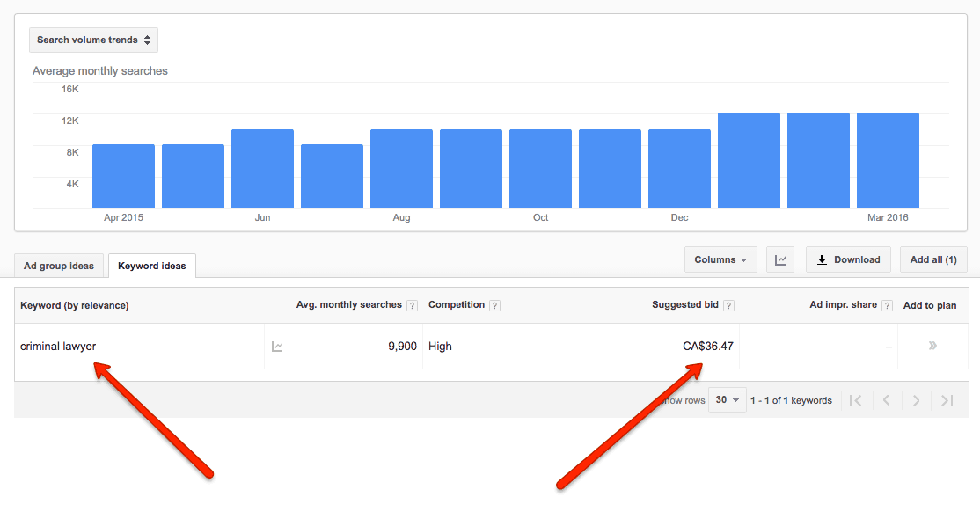
Task: Go to the next page of keywords
Action: point(917,400)
